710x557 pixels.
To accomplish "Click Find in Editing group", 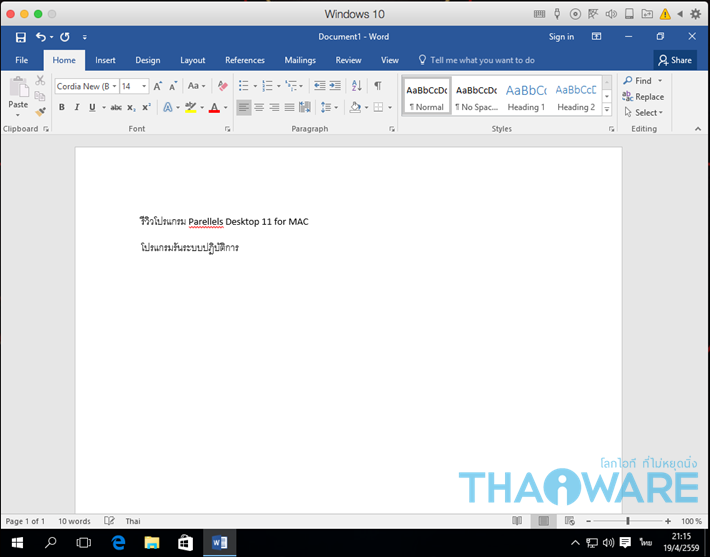I will [638, 81].
